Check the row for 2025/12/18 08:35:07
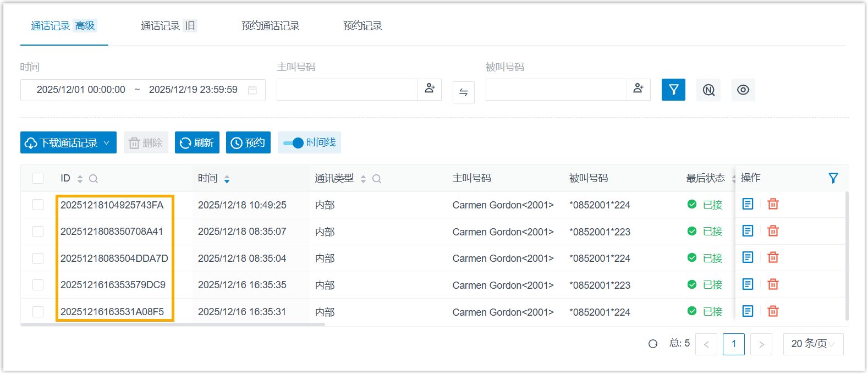 pyautogui.click(x=38, y=232)
